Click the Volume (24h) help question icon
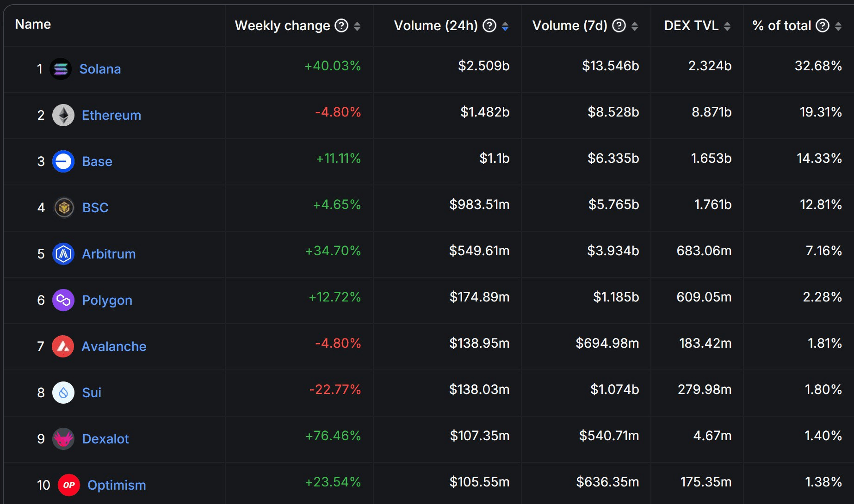The width and height of the screenshot is (854, 504). (x=489, y=25)
